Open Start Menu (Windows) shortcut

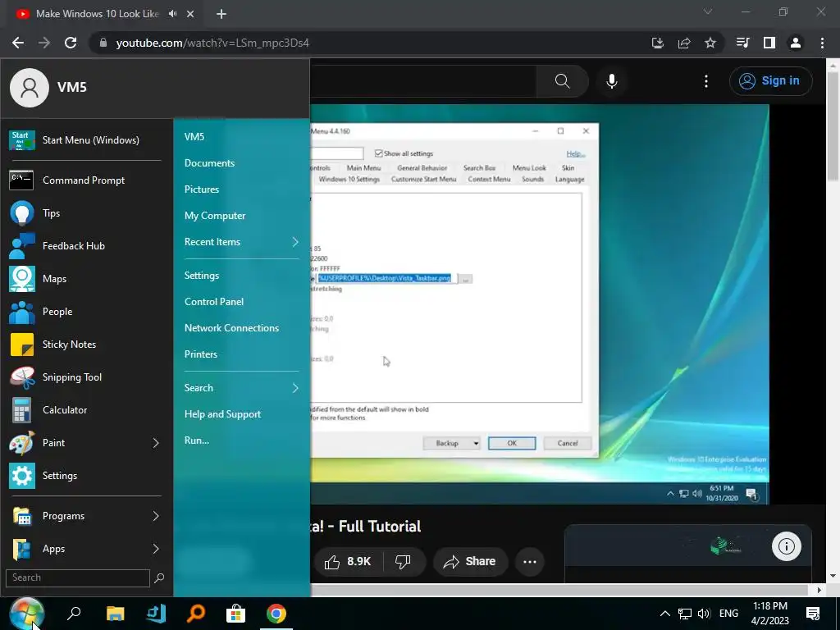85,139
